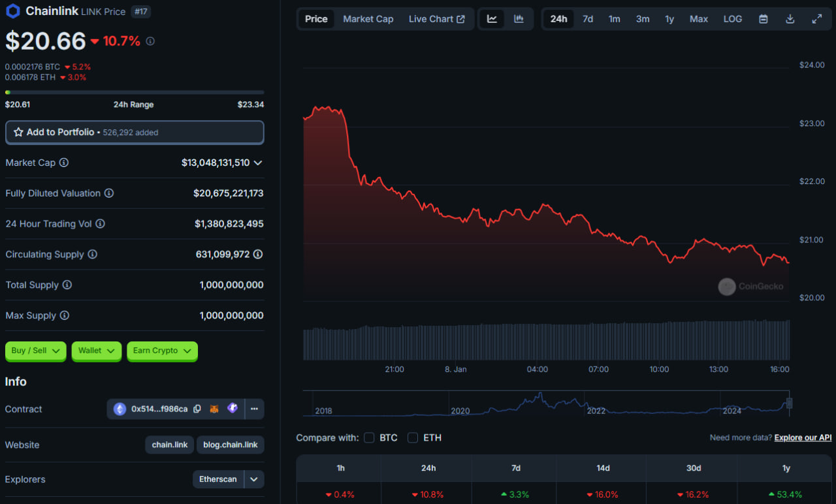The image size is (836, 504).
Task: Click Add to Portfolio button
Action: tap(135, 132)
